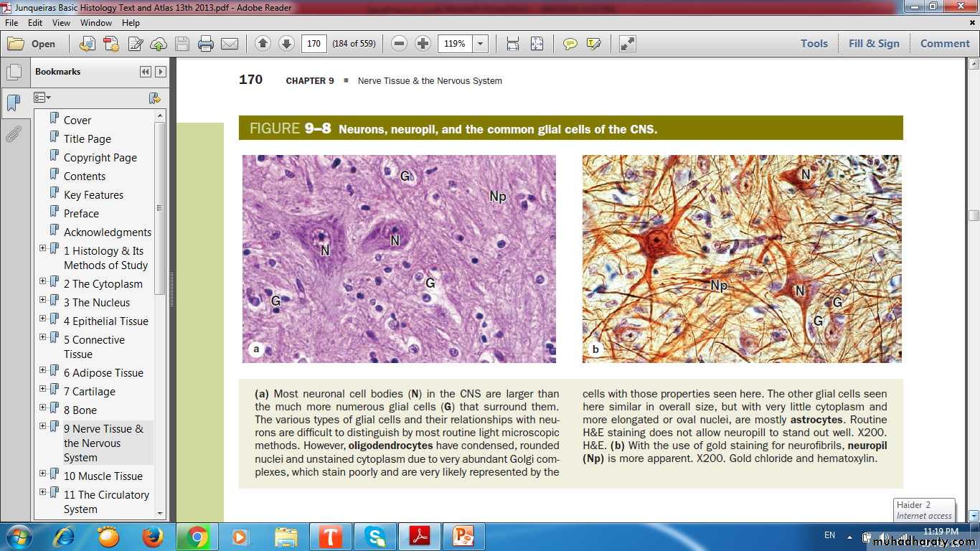Click the page number input field
Image resolution: width=980 pixels, height=551 pixels.
tap(314, 44)
